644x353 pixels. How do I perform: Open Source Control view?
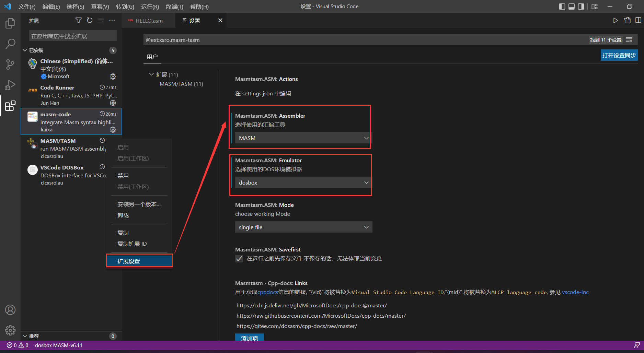coord(10,64)
